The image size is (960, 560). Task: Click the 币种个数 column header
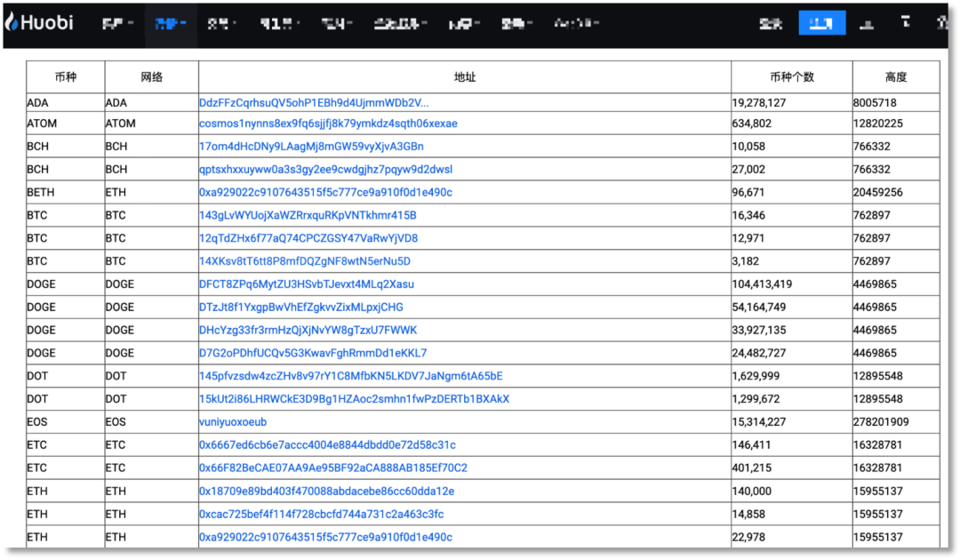792,77
